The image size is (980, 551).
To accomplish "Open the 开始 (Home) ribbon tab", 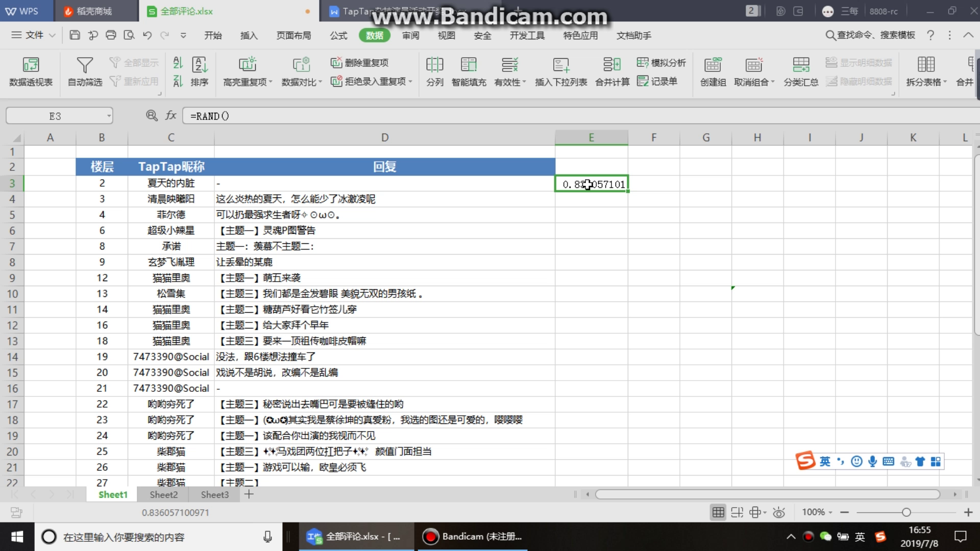I will click(x=213, y=35).
